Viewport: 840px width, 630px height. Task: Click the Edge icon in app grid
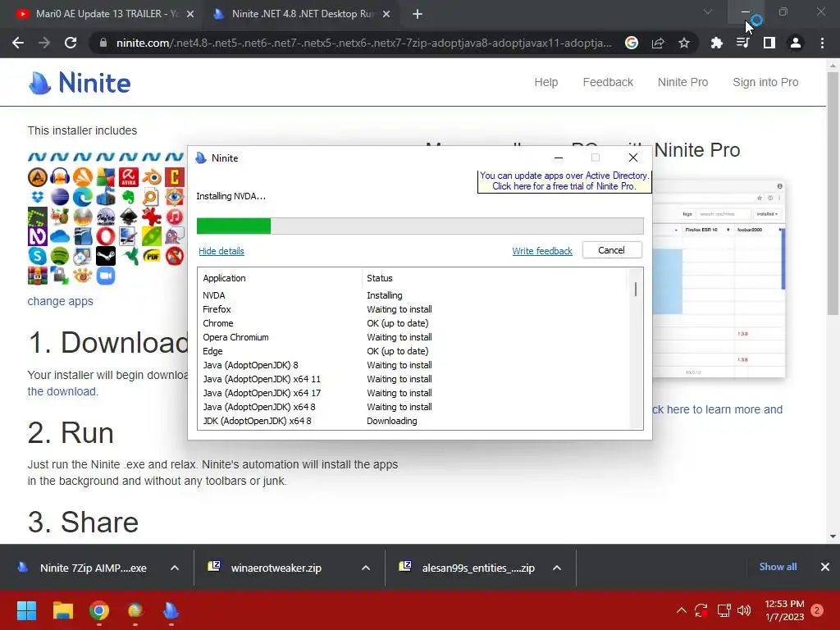[83, 197]
